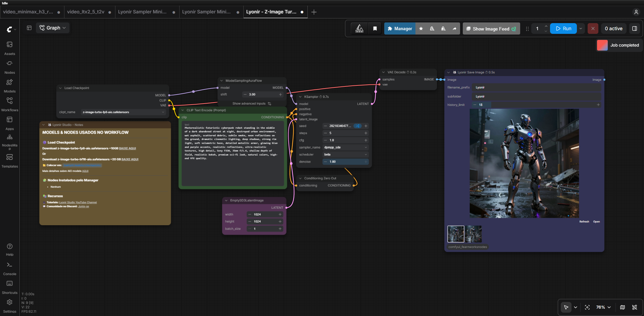Click Show Image Feed button
Image resolution: width=644 pixels, height=316 pixels.
click(x=491, y=29)
